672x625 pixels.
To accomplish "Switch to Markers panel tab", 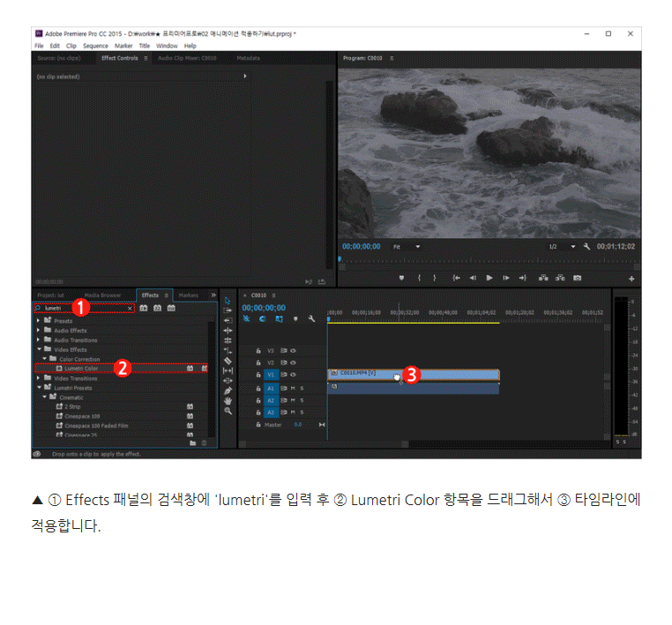I will coord(188,295).
